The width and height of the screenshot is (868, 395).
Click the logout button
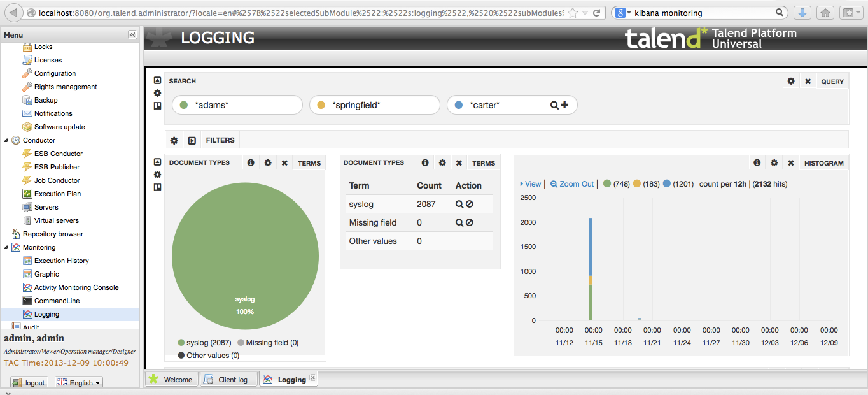pyautogui.click(x=29, y=383)
